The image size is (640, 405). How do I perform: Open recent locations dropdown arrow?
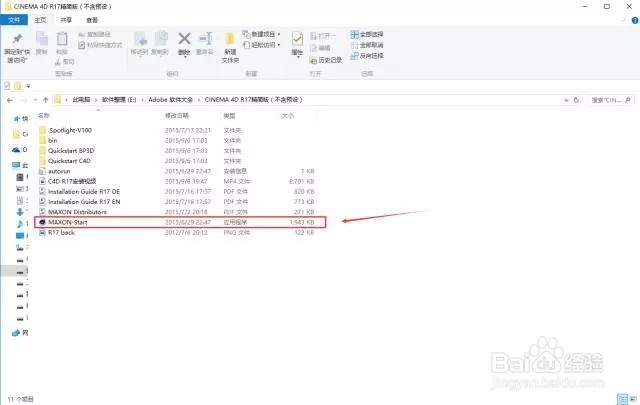coord(35,100)
